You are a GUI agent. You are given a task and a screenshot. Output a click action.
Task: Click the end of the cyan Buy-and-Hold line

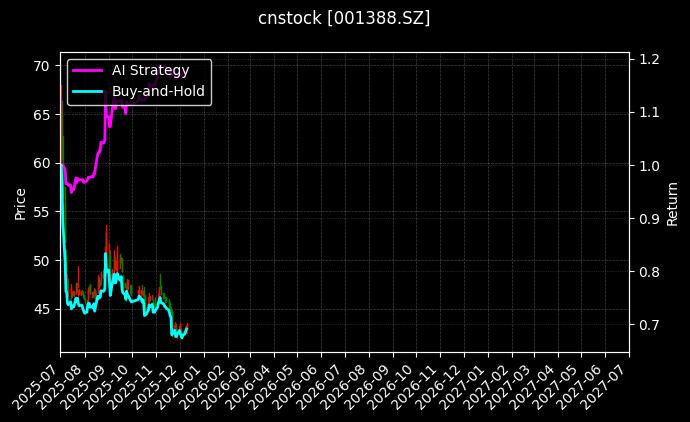click(187, 328)
